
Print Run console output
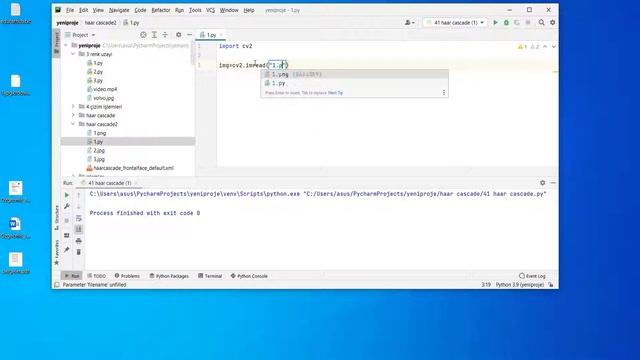tap(79, 241)
